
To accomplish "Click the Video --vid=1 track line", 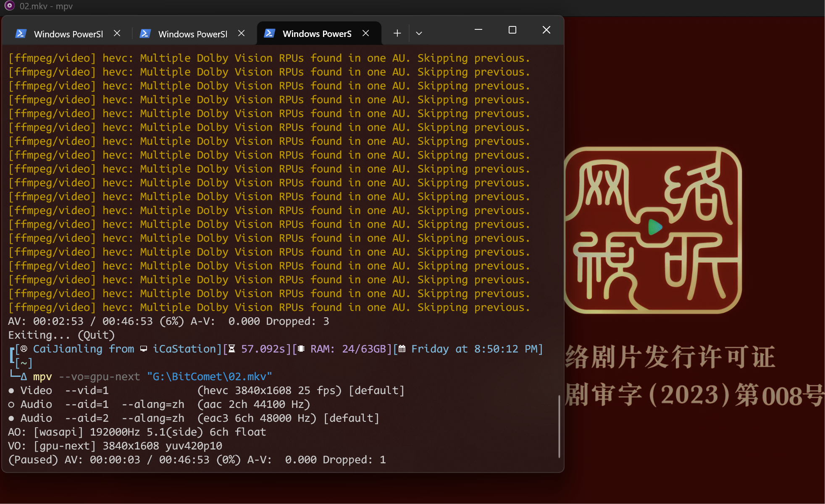I will (206, 390).
